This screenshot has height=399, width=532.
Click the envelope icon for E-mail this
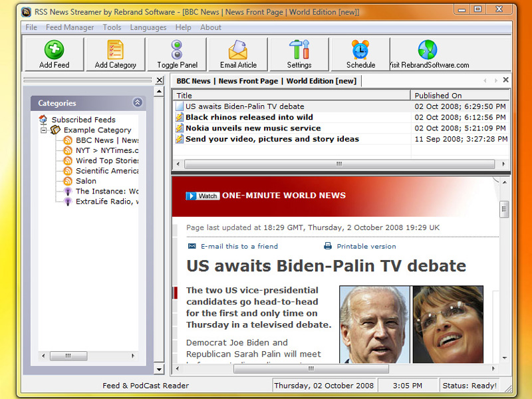tap(192, 246)
